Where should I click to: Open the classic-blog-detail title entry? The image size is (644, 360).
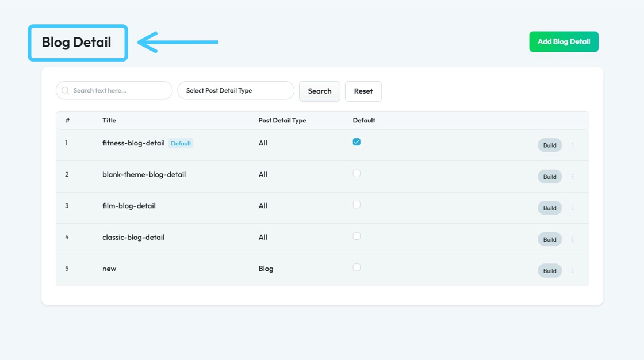(x=133, y=237)
